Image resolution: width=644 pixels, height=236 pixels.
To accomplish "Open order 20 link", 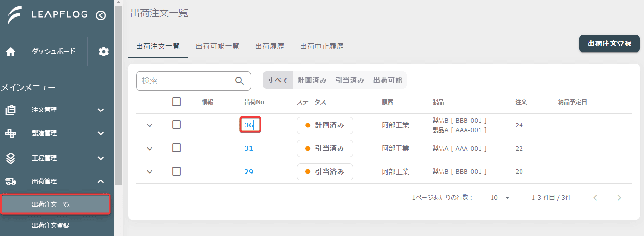I will 519,171.
